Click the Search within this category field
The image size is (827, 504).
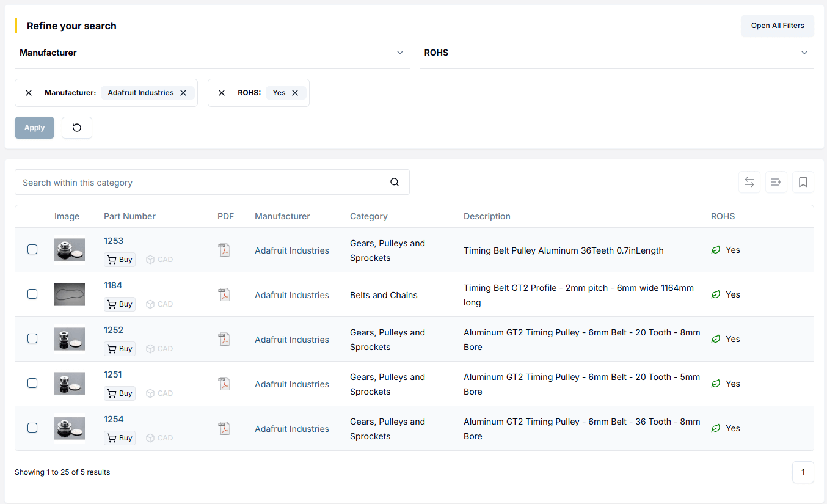click(x=212, y=182)
